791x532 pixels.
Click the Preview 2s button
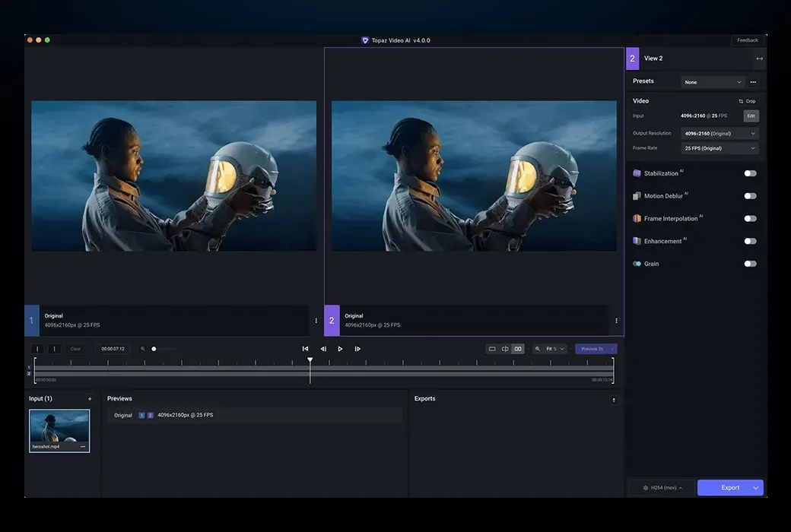[596, 348]
